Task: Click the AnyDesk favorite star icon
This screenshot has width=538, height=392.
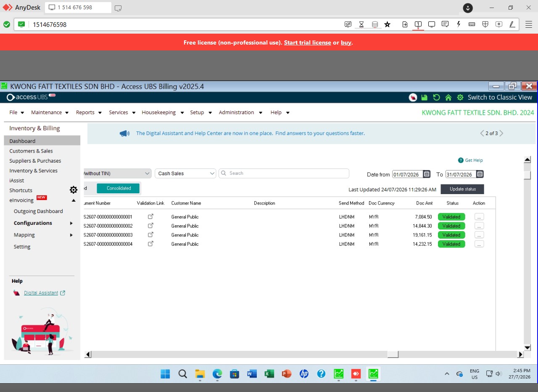Action: [388, 24]
